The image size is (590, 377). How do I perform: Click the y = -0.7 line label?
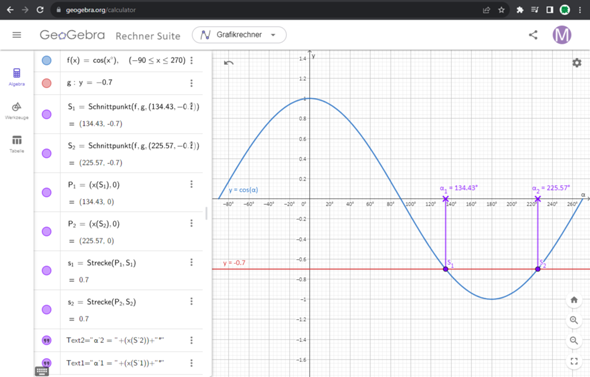click(234, 263)
